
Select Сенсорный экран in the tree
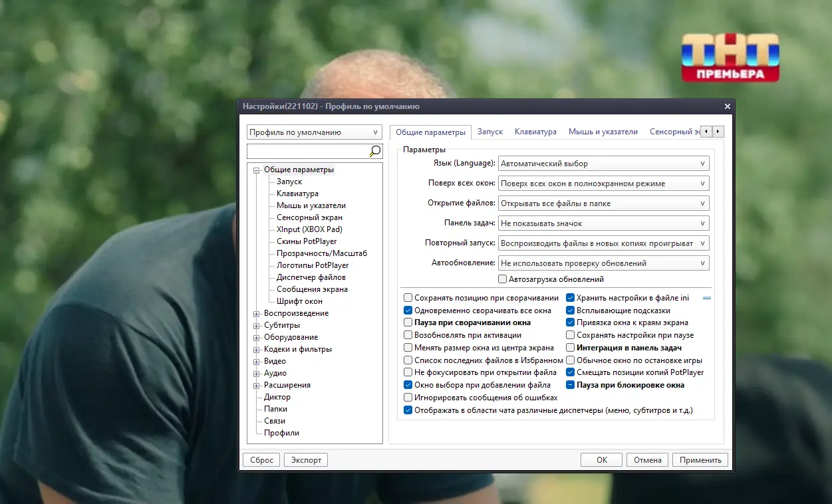click(x=309, y=217)
